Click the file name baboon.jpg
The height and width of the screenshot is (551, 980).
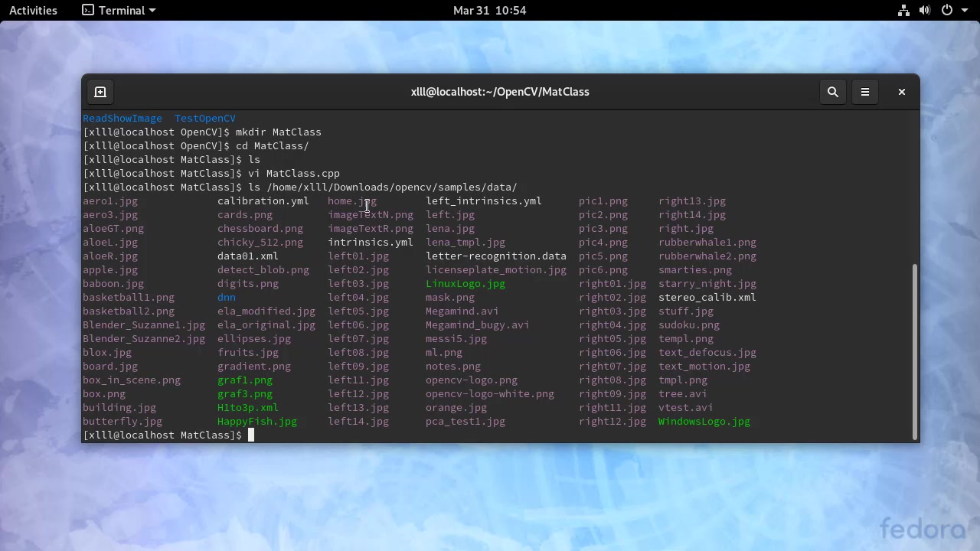(113, 284)
